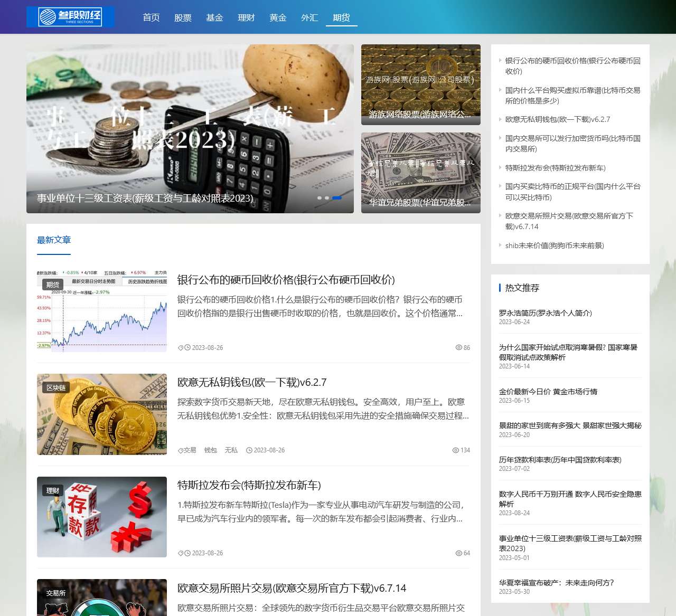
Task: Select the active third carousel indicator
Action: coord(336,198)
